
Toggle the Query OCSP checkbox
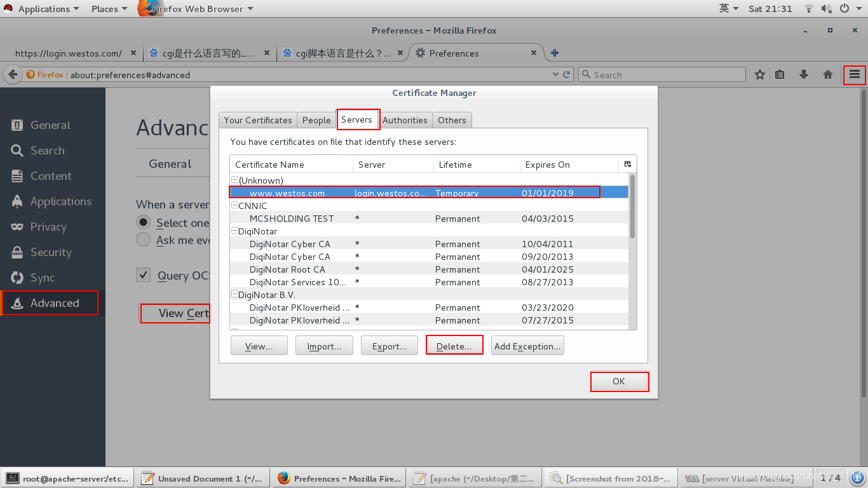(144, 275)
